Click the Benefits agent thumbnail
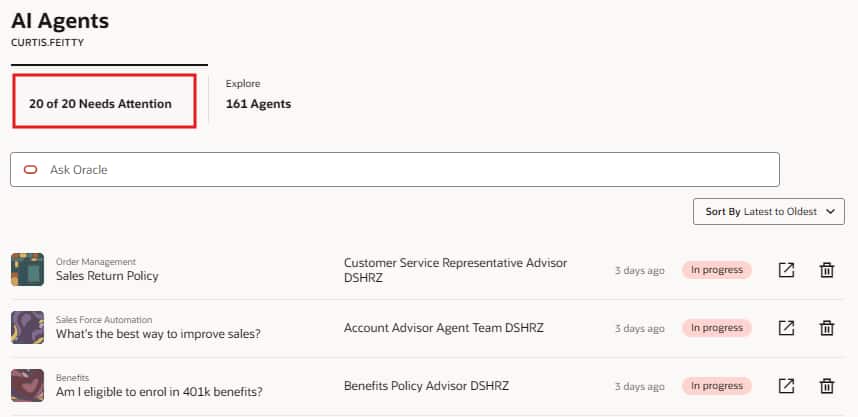This screenshot has width=858, height=417. pos(27,385)
